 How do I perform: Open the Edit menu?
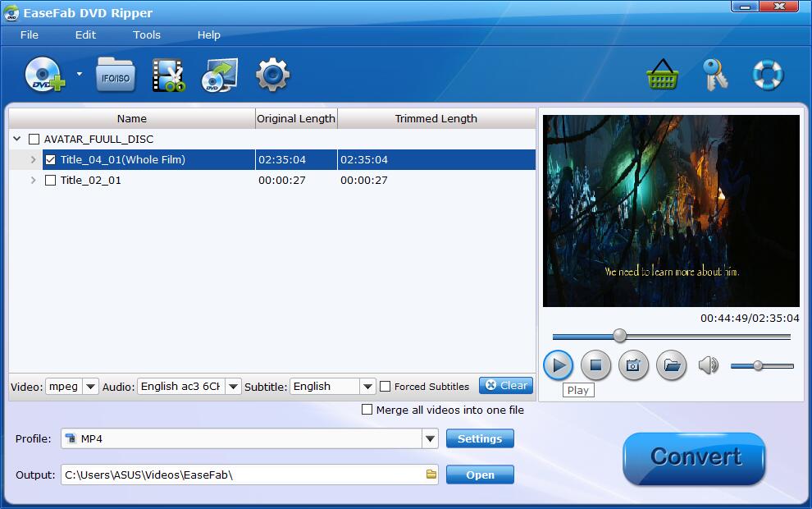click(85, 34)
